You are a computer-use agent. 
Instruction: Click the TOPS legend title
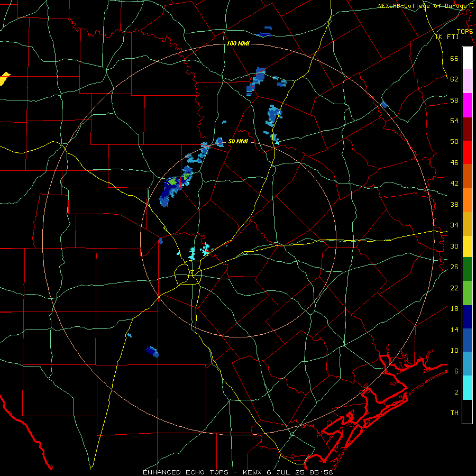tap(465, 32)
